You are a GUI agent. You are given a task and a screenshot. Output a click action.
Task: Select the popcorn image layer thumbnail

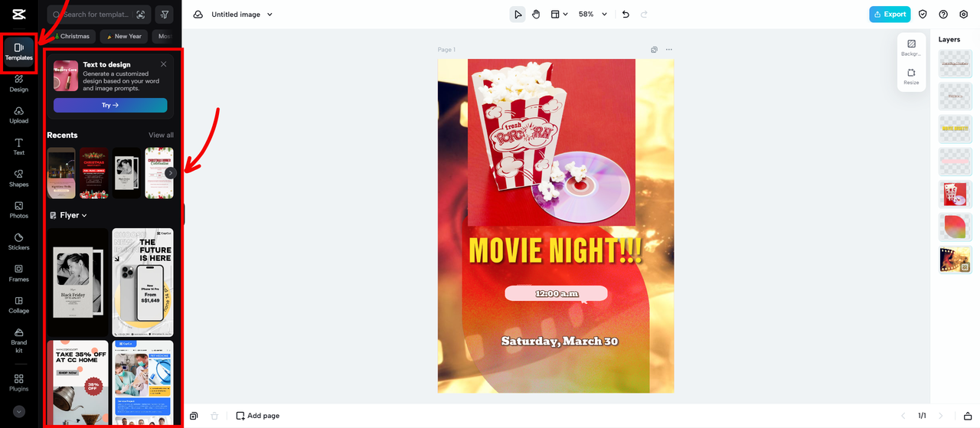pos(955,194)
